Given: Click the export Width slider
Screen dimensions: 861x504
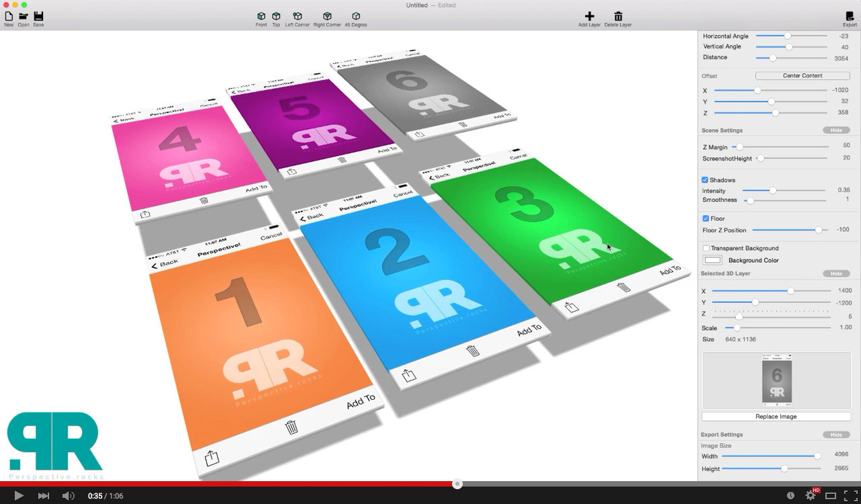Looking at the screenshot, I should (x=772, y=456).
